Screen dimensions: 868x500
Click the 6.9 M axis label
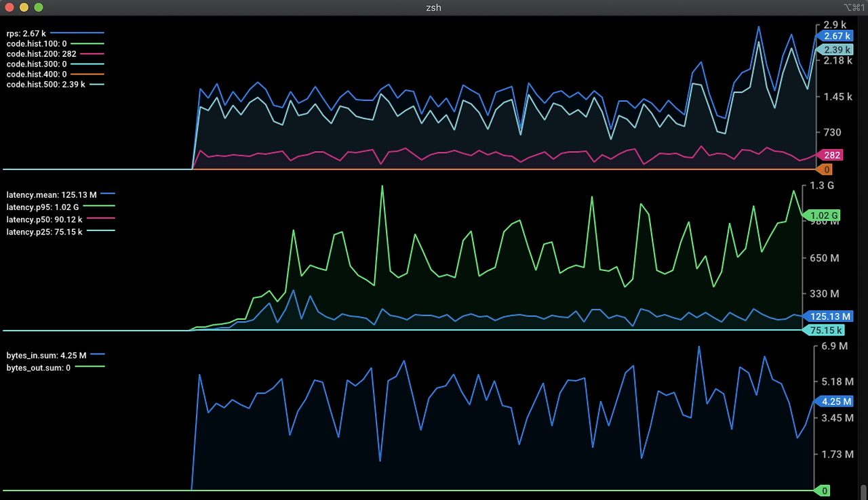click(834, 346)
